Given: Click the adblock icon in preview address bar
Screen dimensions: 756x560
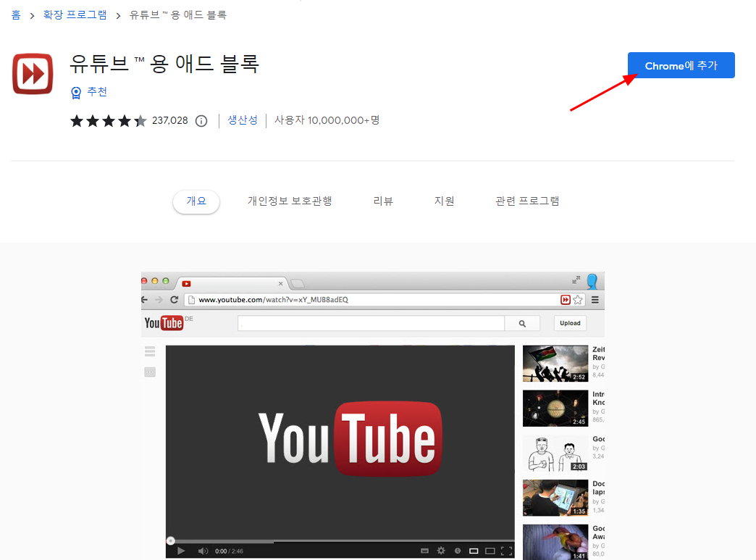Looking at the screenshot, I should (x=566, y=300).
